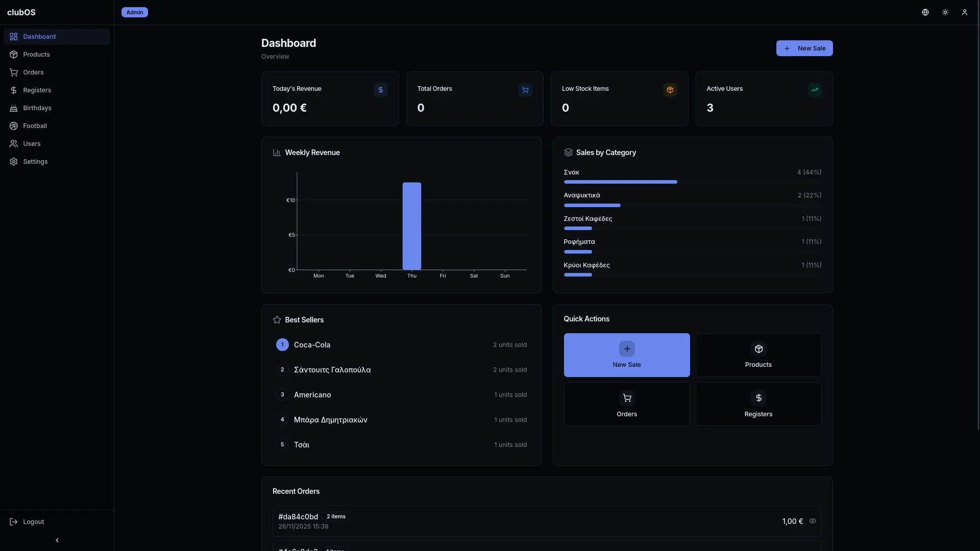
Task: Open Registers quick action tile
Action: coord(758,404)
